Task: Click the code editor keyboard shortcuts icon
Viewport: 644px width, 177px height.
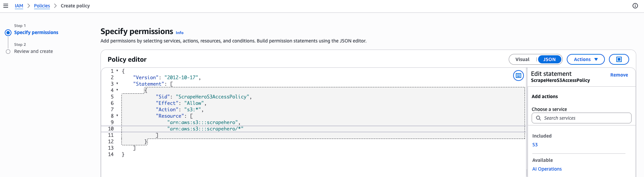Action: 519,76
